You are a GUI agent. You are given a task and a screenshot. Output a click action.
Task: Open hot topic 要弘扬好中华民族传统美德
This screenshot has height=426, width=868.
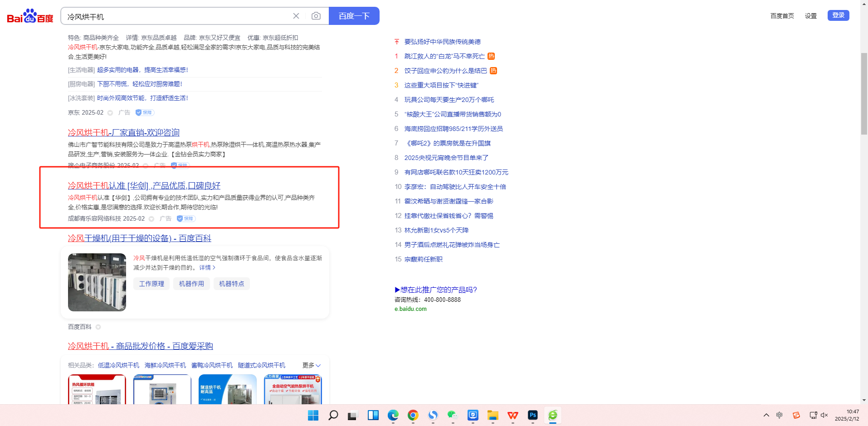443,42
